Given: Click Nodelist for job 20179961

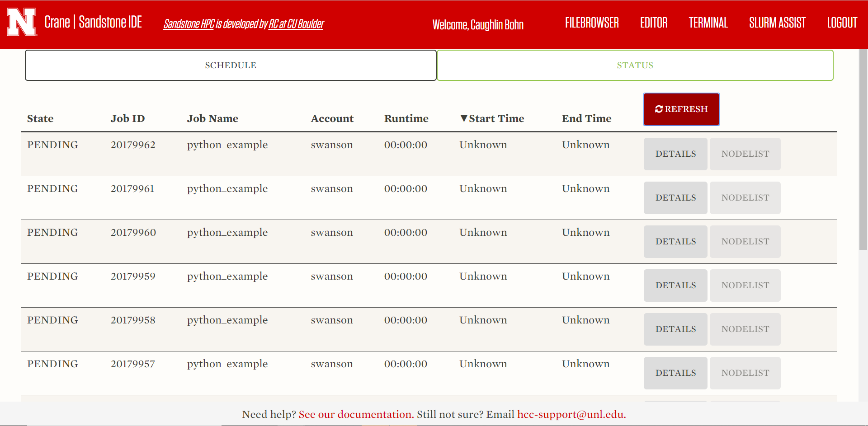Looking at the screenshot, I should (745, 198).
